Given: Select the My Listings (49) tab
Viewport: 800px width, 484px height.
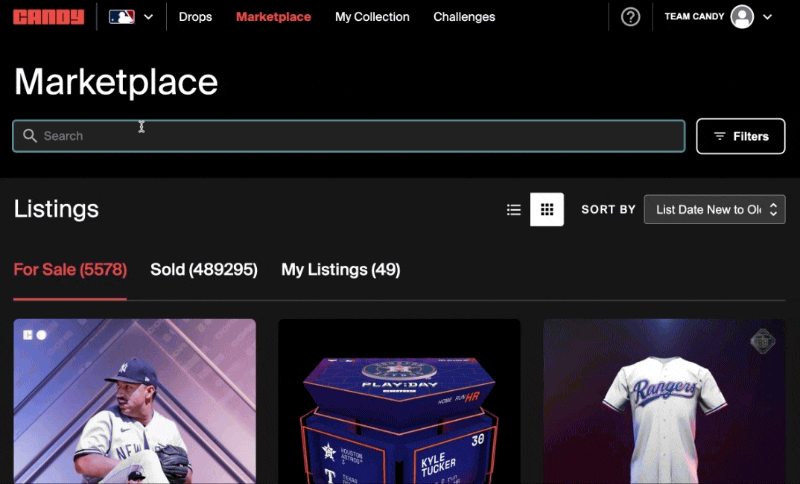Looking at the screenshot, I should (341, 269).
